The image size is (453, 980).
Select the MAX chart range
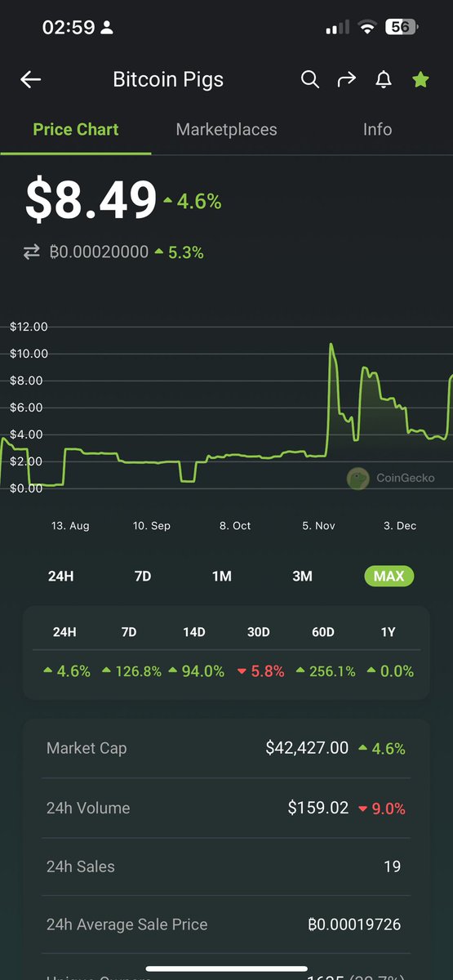pos(389,576)
